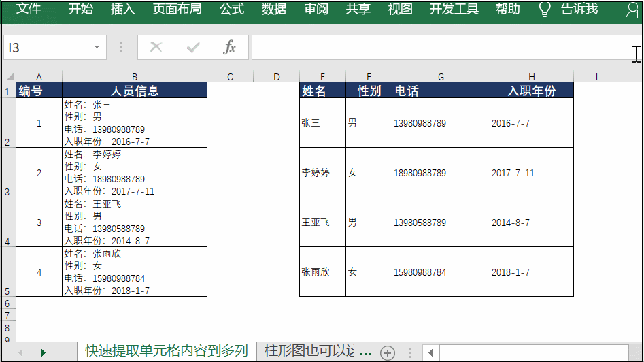Select phone cell 15980988784 in column G

441,272
